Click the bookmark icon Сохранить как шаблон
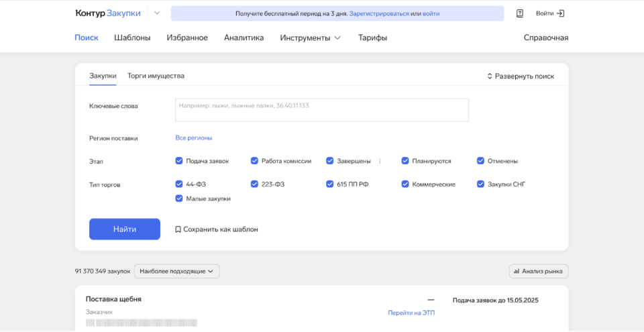This screenshot has width=644, height=332. pyautogui.click(x=178, y=229)
